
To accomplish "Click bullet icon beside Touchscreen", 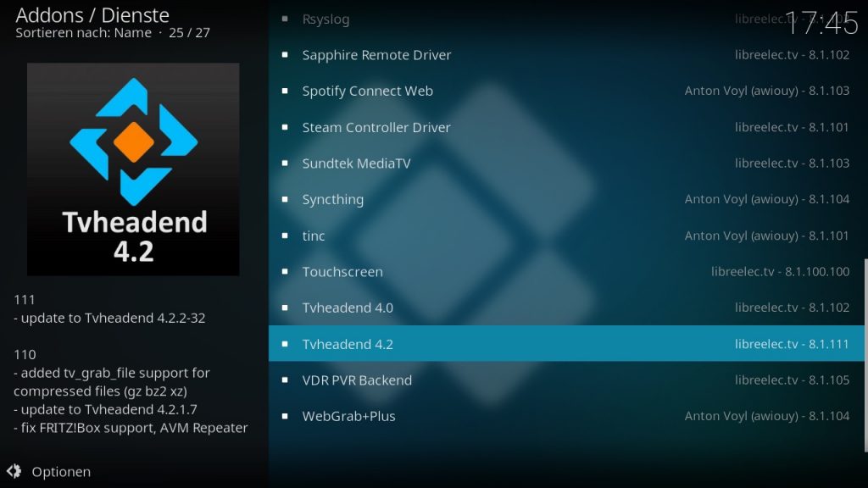I will pos(285,272).
